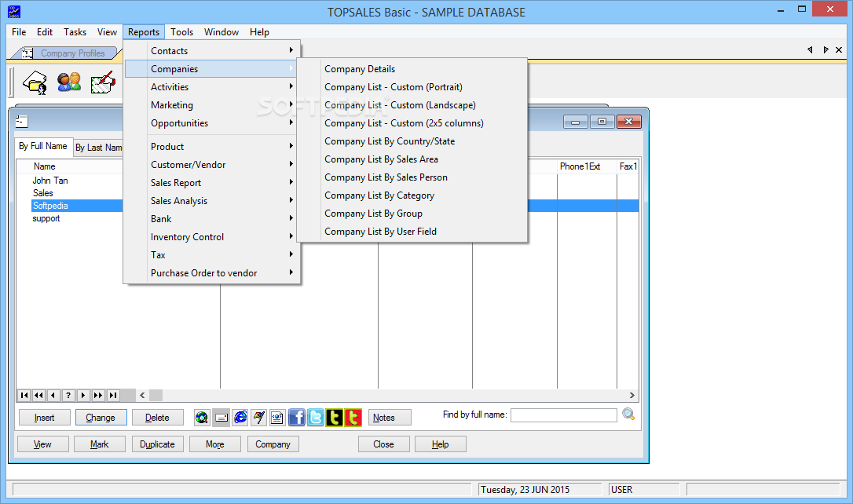This screenshot has height=504, width=853.
Task: Click the magnifier search icon
Action: (628, 415)
